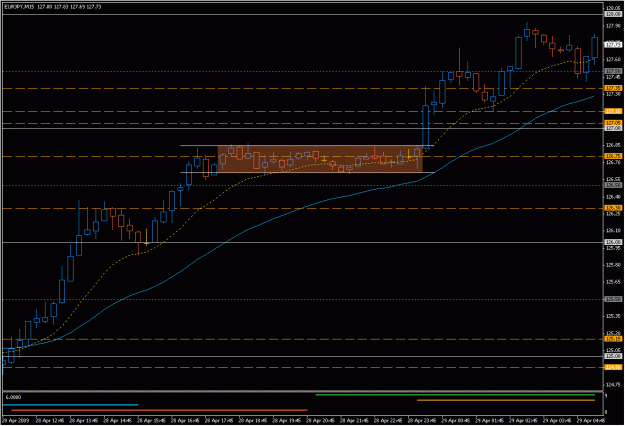625x426 pixels.
Task: Click the 127.90 price scale value
Action: 613,26
